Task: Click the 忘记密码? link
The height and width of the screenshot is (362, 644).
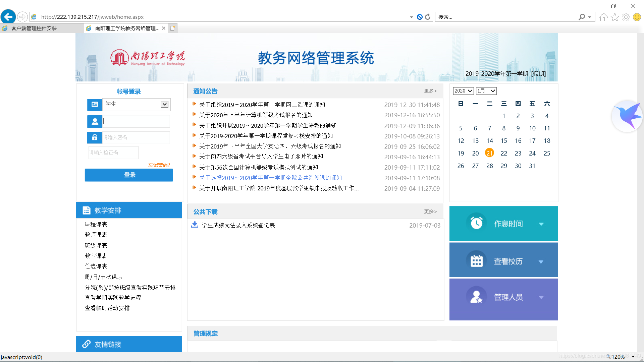Action: pos(159,165)
